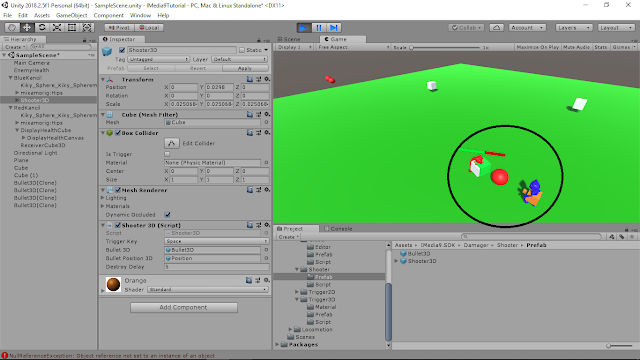Open object picker for Bullet 3D field

(266, 250)
